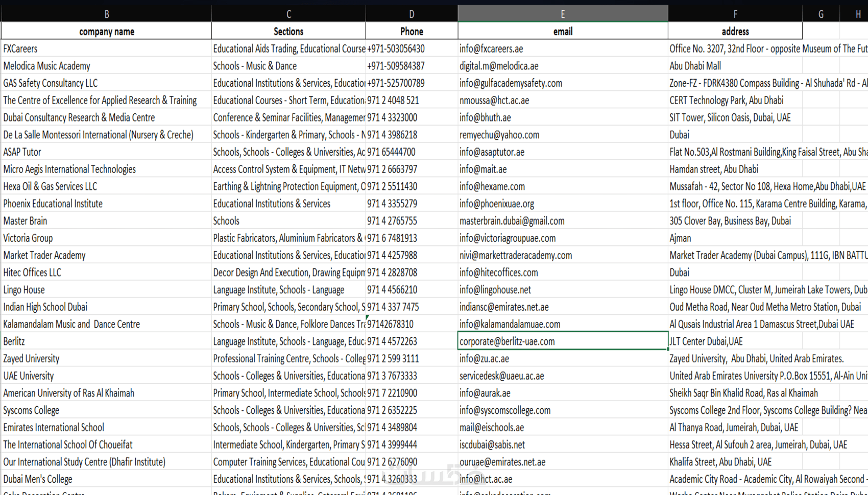Select column B header
868x495 pixels.
[106, 14]
